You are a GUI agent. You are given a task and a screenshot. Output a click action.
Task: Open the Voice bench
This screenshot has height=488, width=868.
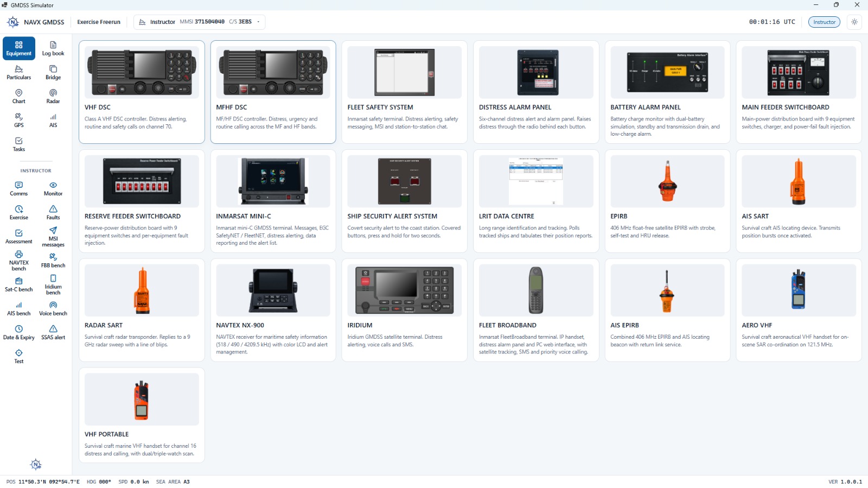pos(53,308)
